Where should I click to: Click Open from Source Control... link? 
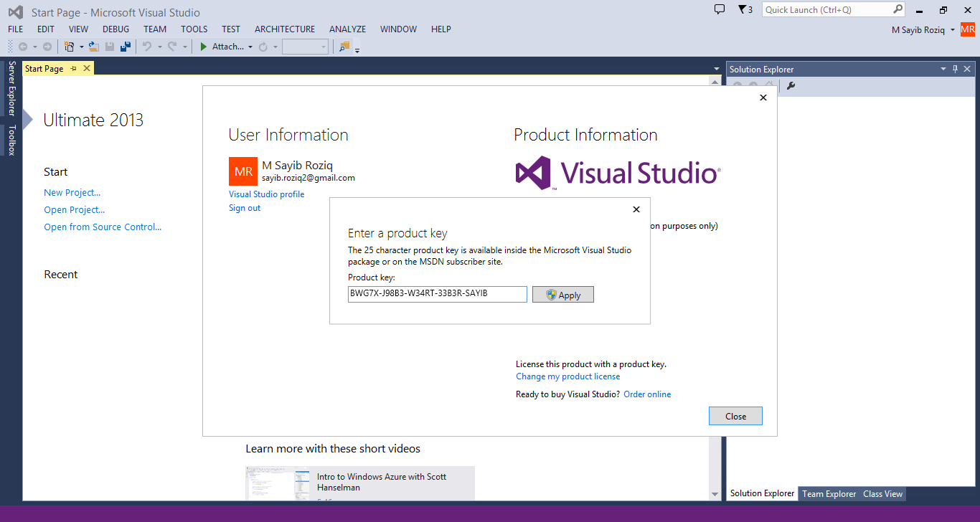[103, 227]
